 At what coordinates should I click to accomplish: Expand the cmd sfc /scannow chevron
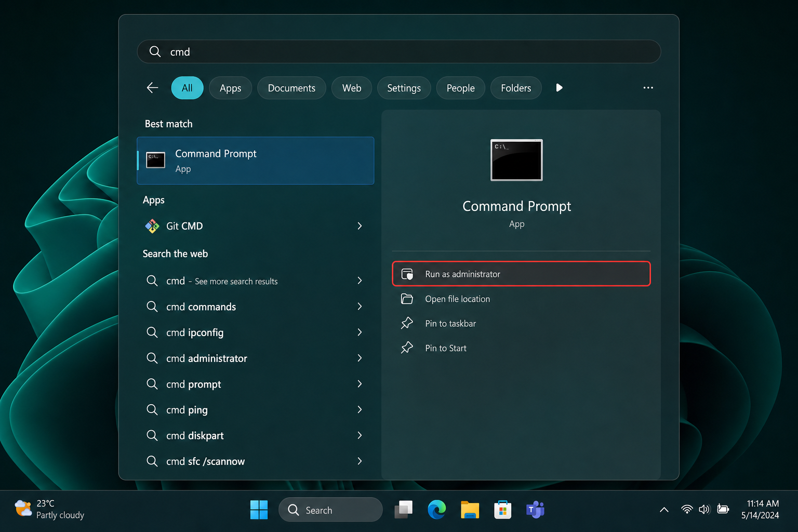360,461
